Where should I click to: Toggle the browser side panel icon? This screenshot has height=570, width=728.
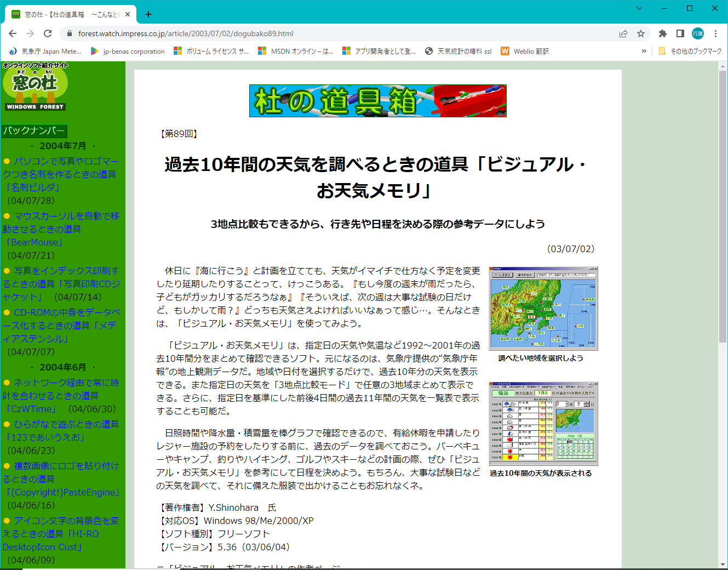680,33
